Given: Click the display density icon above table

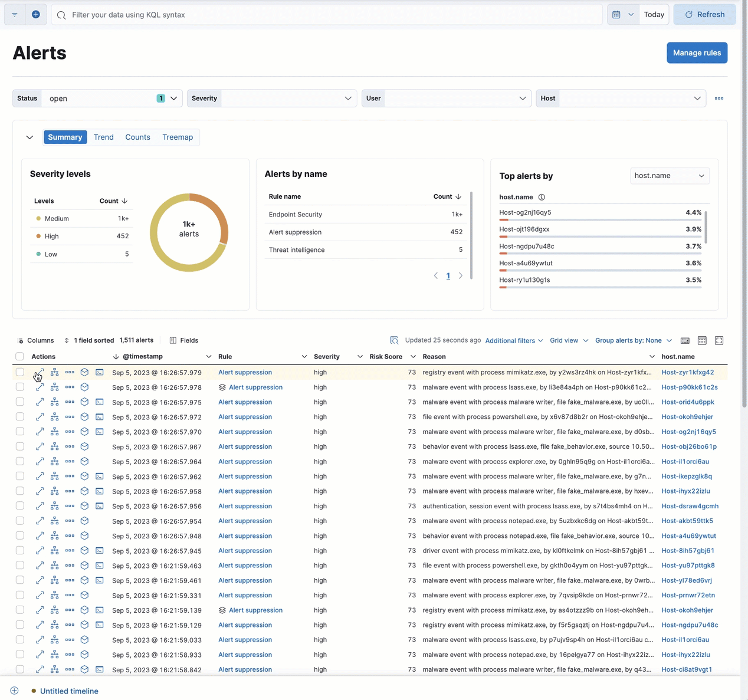Looking at the screenshot, I should coord(702,340).
